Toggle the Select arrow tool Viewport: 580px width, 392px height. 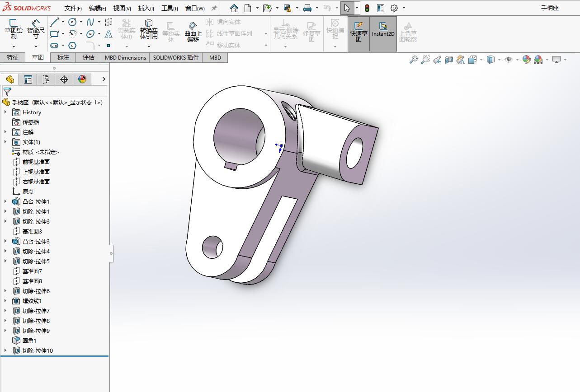click(347, 8)
